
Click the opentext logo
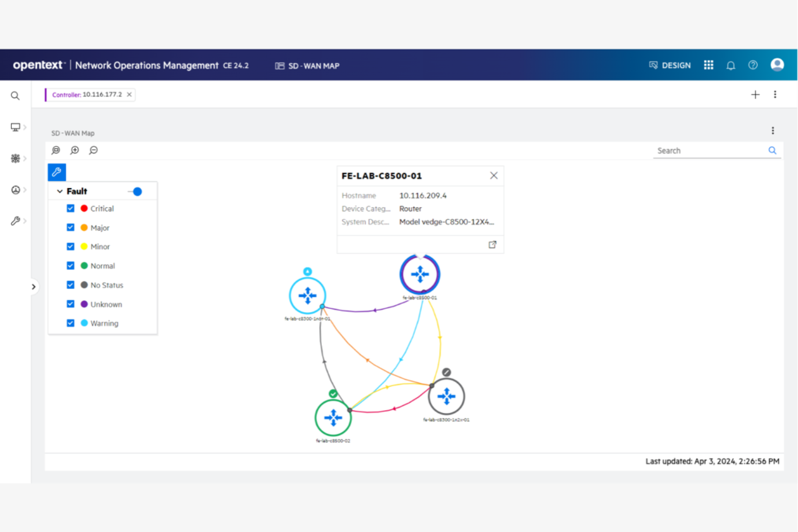[x=38, y=65]
